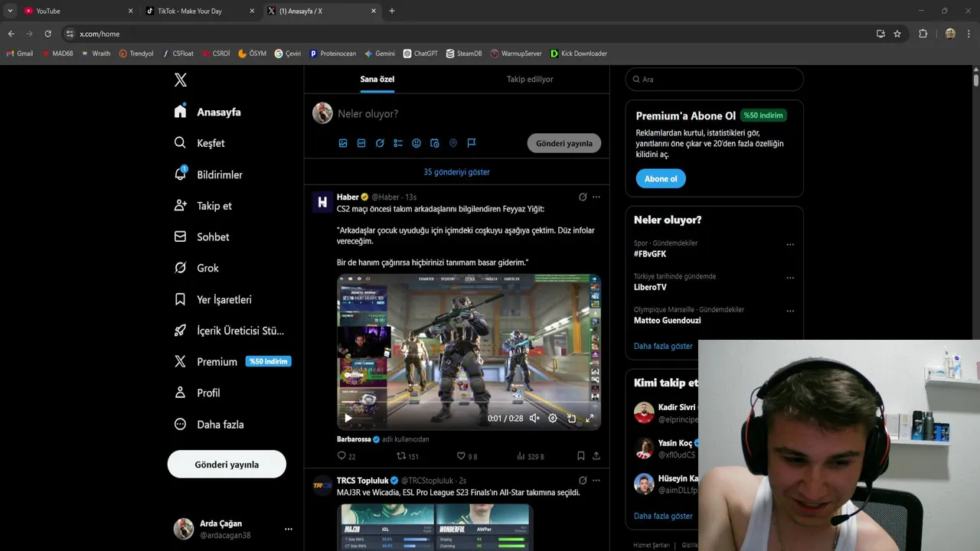
Task: Open options for #FBvGFK trend
Action: click(790, 245)
